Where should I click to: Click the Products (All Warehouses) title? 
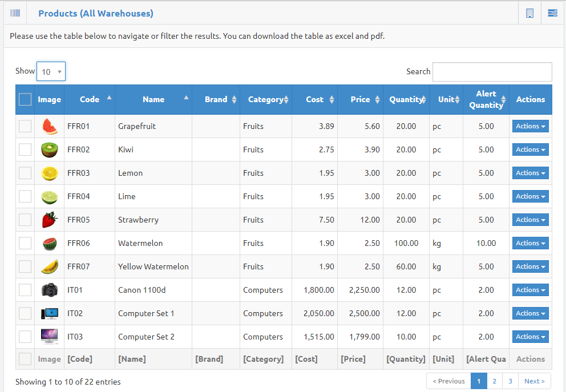tap(96, 13)
